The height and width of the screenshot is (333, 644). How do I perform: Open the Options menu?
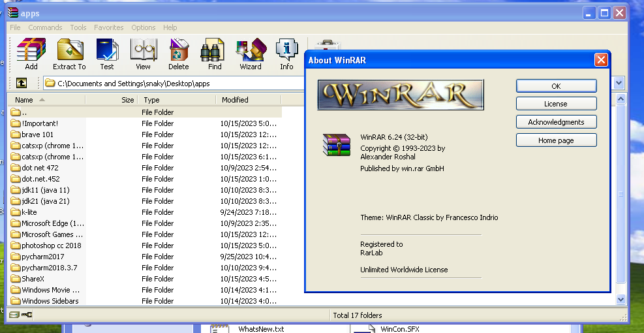(x=144, y=27)
